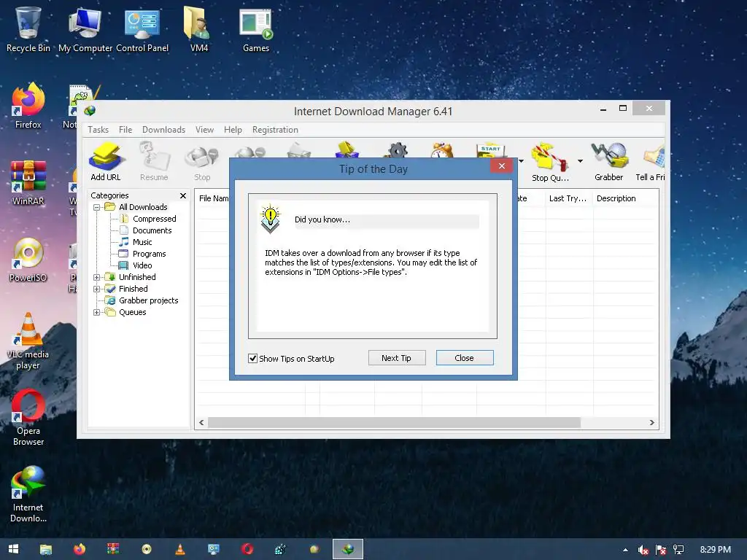The image size is (747, 560).
Task: Open the Options gear icon in toolbar
Action: [x=396, y=150]
